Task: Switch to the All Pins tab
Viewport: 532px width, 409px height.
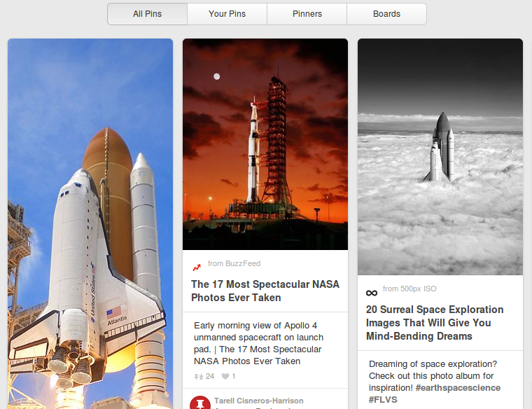Action: pos(147,14)
